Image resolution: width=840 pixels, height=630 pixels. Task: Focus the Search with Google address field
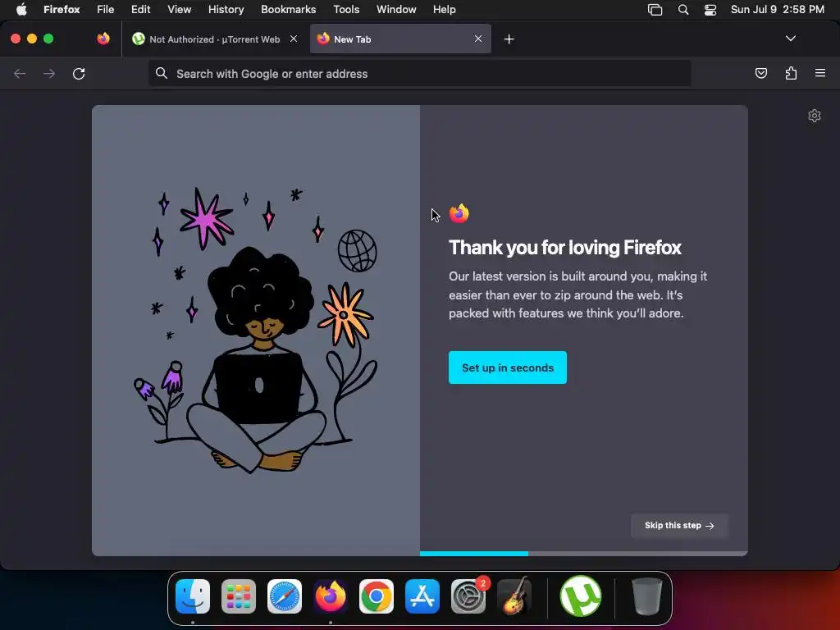point(419,73)
